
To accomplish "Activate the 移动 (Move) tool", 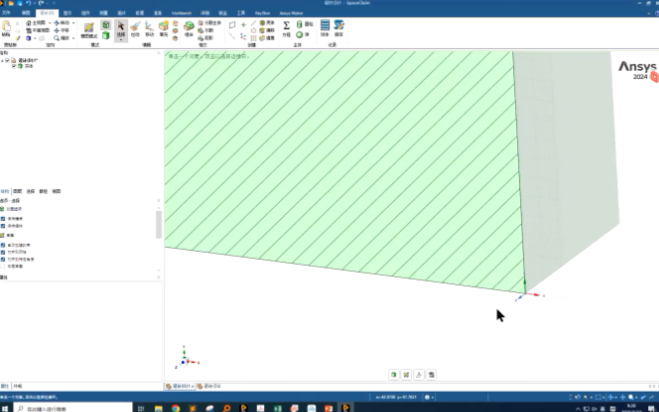I will tap(150, 29).
